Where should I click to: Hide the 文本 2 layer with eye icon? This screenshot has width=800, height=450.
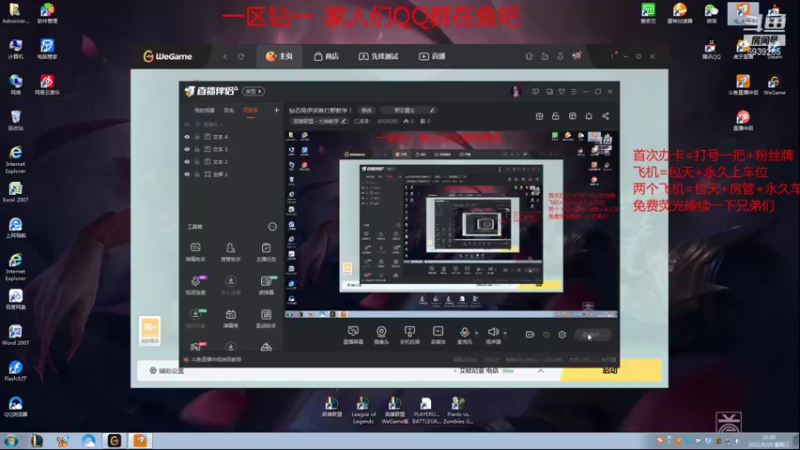pos(187,162)
